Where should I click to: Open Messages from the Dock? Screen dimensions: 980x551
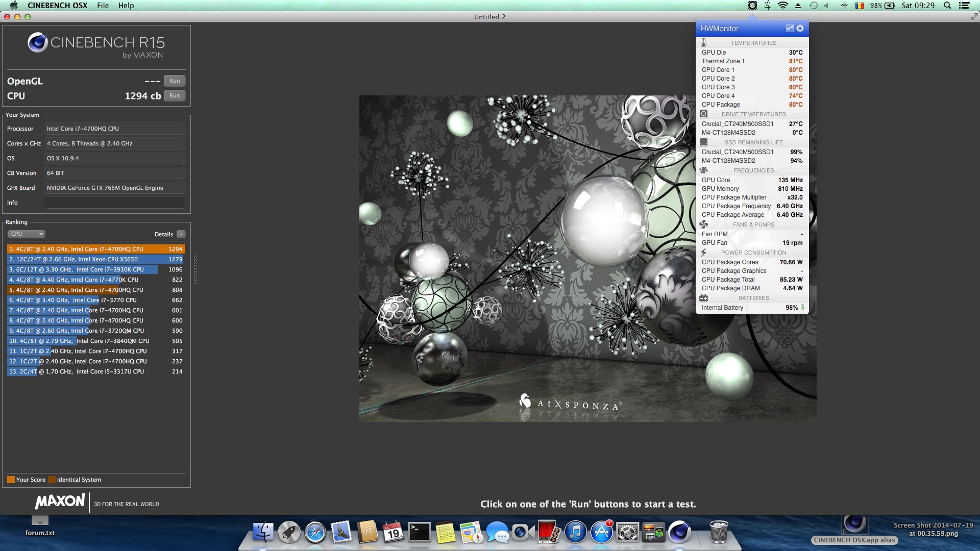(x=497, y=533)
